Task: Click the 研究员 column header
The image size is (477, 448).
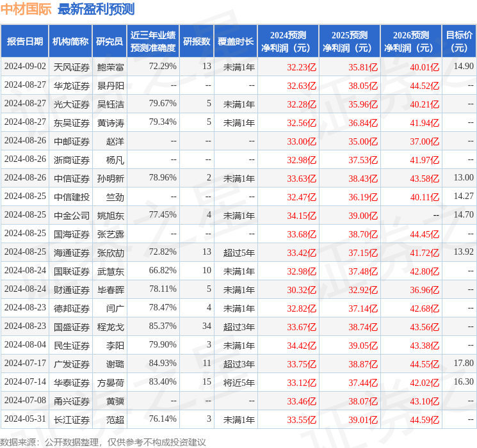Action: [x=109, y=42]
